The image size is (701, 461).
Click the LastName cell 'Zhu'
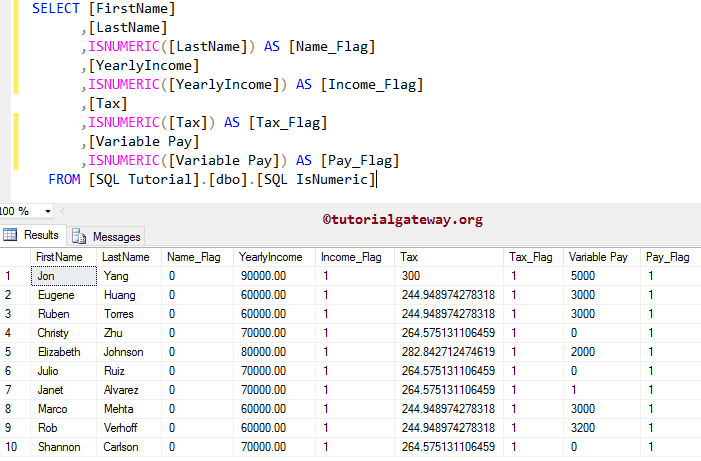(129, 333)
